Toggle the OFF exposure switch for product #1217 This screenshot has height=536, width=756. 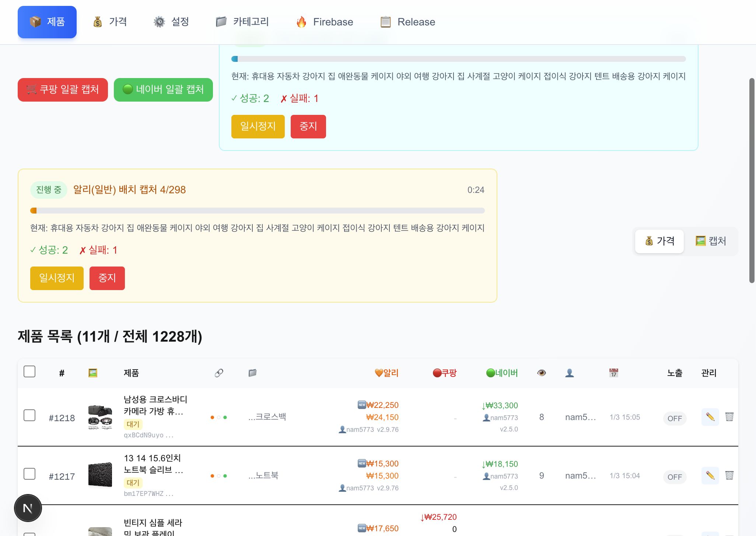point(674,477)
